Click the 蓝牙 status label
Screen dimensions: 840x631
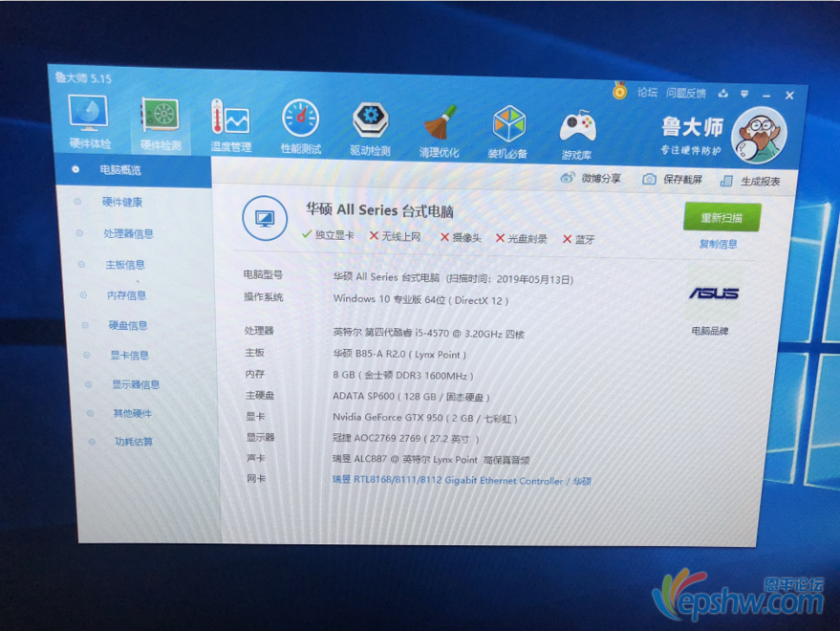coord(579,239)
